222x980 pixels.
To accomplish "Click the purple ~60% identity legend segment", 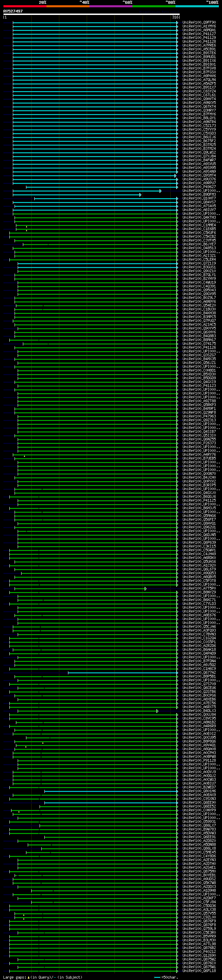I will 111,6.
